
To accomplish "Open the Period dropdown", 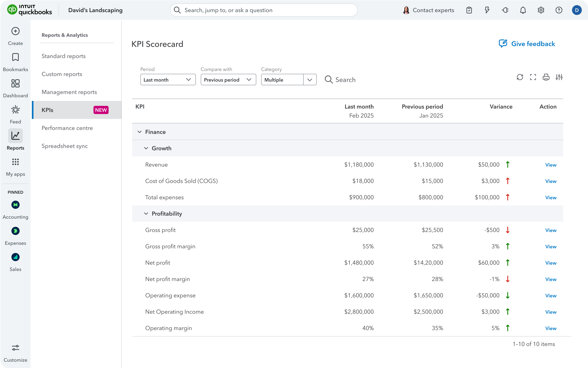I will coord(168,80).
